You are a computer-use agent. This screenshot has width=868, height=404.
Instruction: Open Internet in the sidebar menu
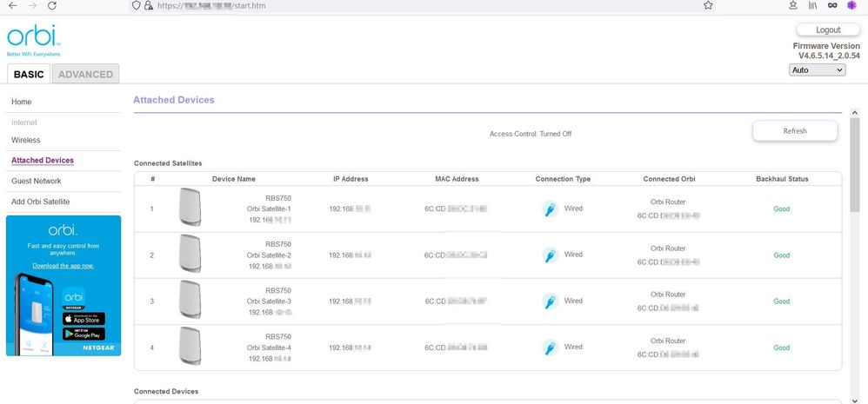24,123
